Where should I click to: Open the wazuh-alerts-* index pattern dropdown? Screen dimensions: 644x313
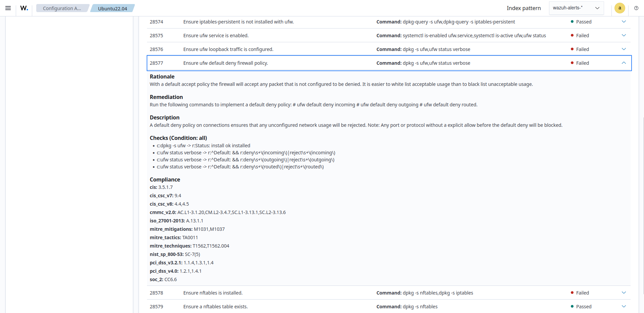tap(576, 8)
